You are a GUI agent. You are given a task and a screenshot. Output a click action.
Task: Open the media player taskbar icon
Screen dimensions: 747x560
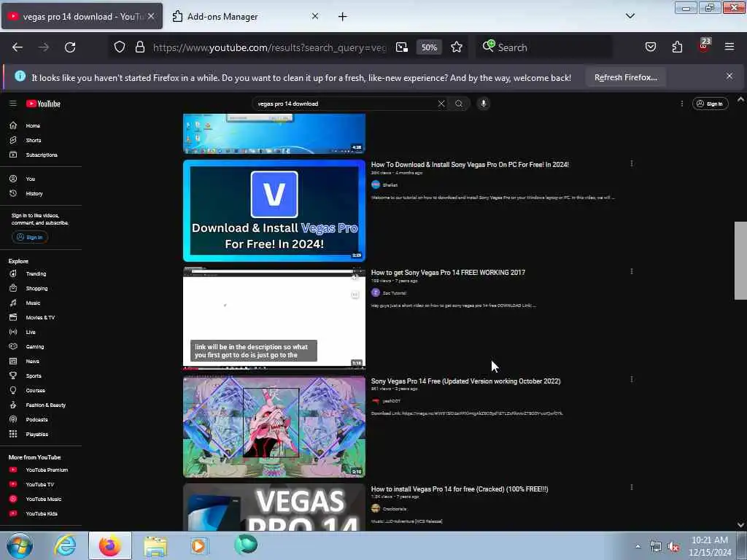pos(198,545)
